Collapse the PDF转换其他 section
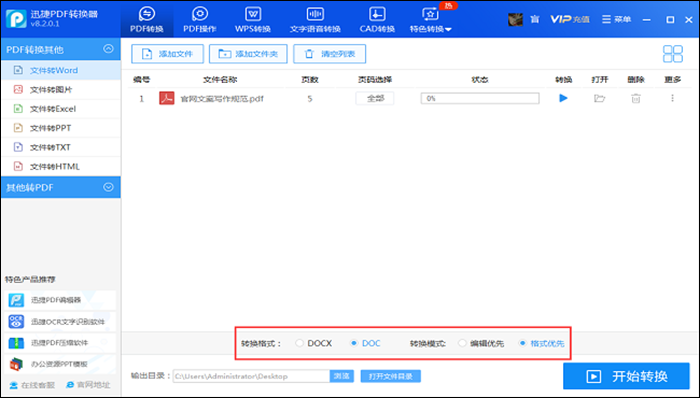This screenshot has width=700, height=398. click(x=108, y=49)
